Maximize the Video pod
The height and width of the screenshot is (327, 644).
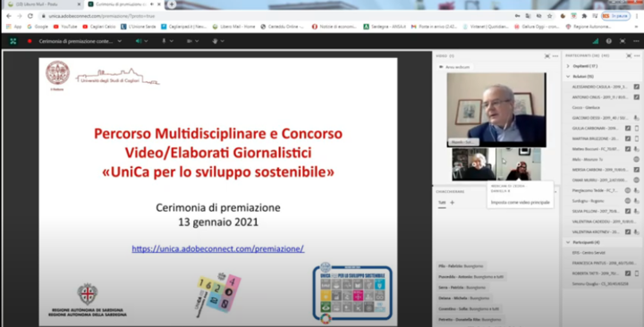click(x=547, y=55)
